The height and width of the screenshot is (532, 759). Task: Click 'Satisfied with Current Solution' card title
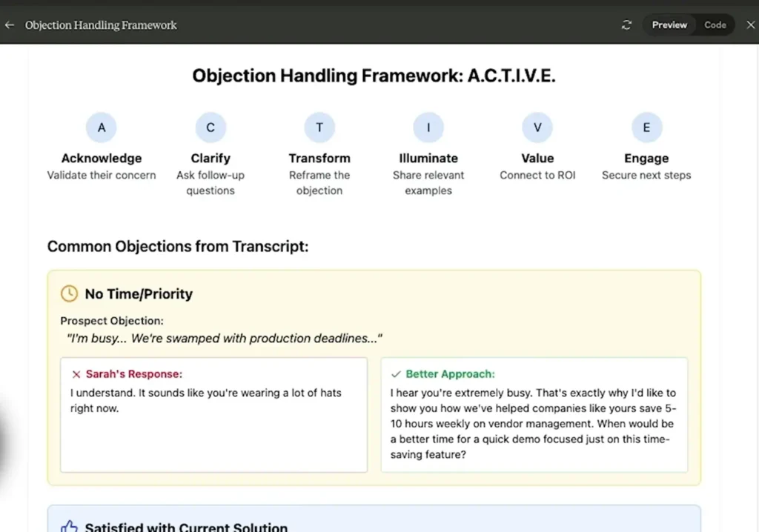(x=186, y=527)
